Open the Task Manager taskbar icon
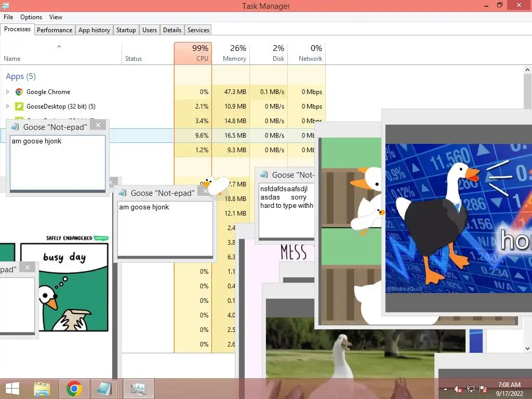The width and height of the screenshot is (532, 399). tap(138, 389)
